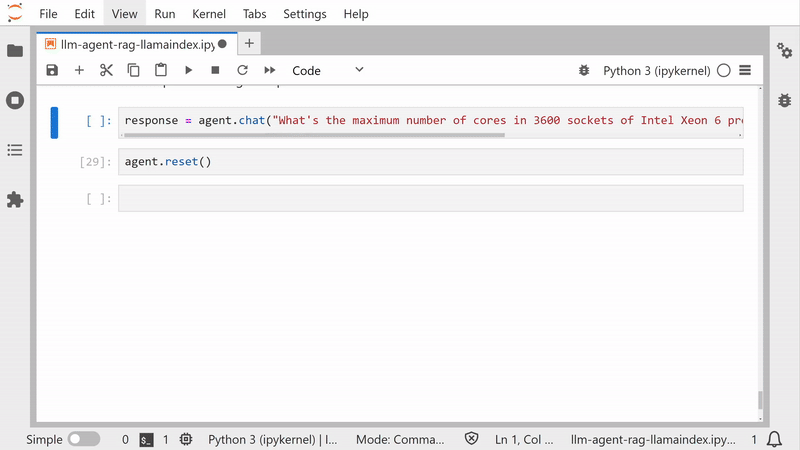This screenshot has height=450, width=800.
Task: Click into the empty bottom code cell
Action: pos(430,198)
